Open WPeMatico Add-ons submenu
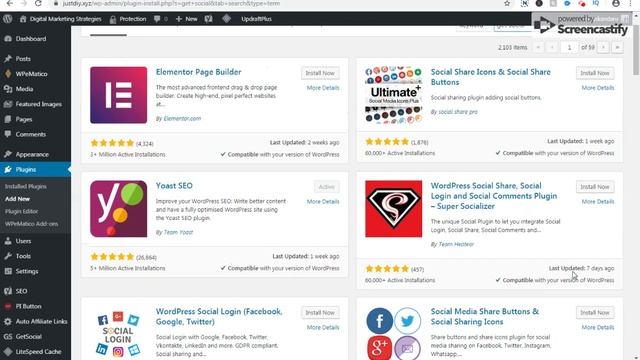The height and width of the screenshot is (360, 640). 31,224
